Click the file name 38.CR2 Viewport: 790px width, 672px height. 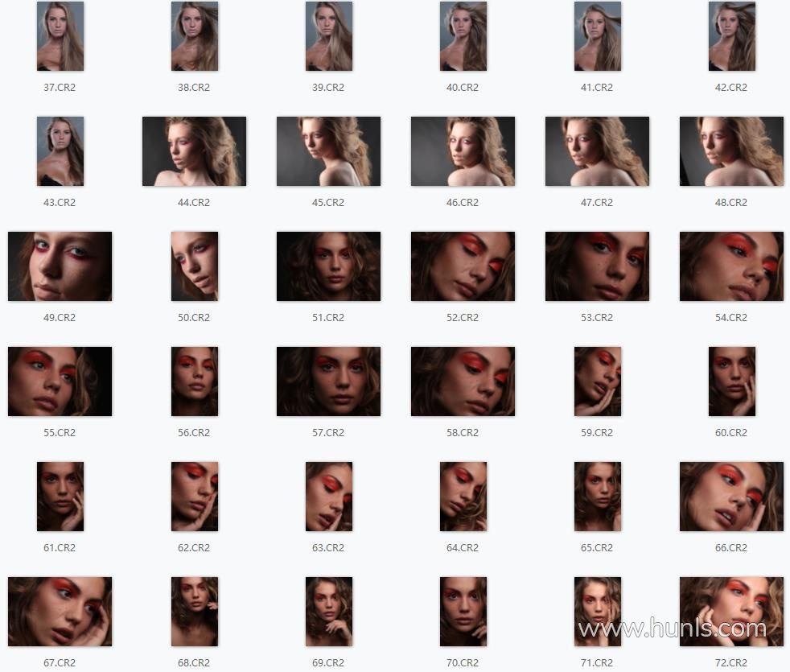(x=194, y=87)
